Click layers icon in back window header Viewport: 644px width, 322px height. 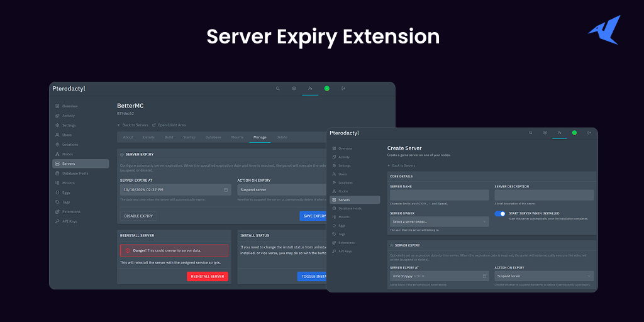[x=294, y=88]
